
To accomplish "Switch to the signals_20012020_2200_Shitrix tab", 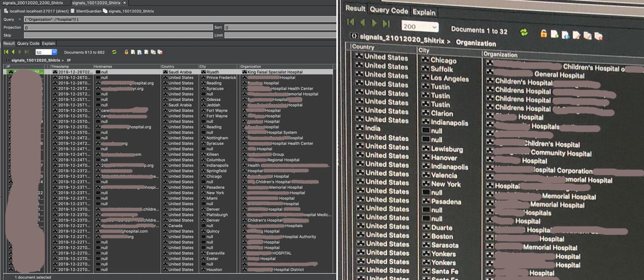I will click(x=33, y=3).
